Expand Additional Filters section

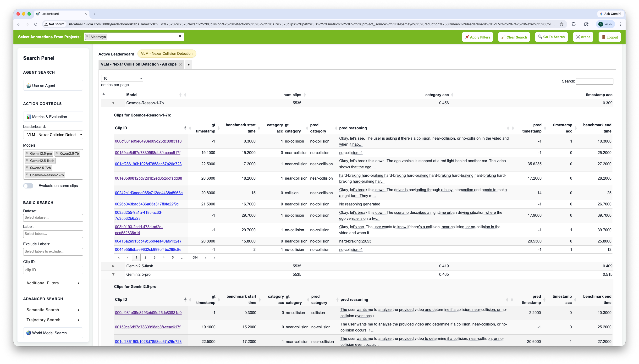coord(53,283)
